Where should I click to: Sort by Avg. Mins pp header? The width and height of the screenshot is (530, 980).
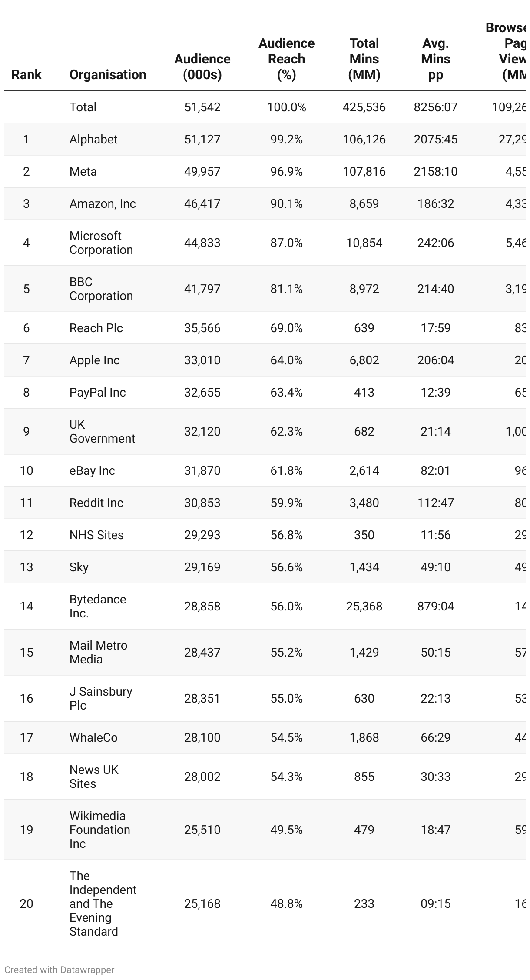[435, 59]
